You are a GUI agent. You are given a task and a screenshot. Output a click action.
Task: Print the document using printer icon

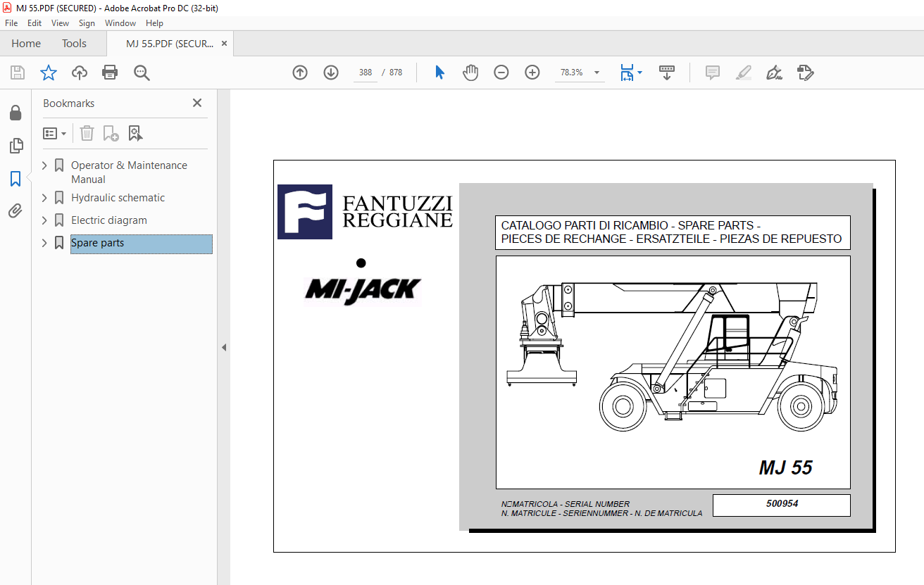click(x=110, y=73)
